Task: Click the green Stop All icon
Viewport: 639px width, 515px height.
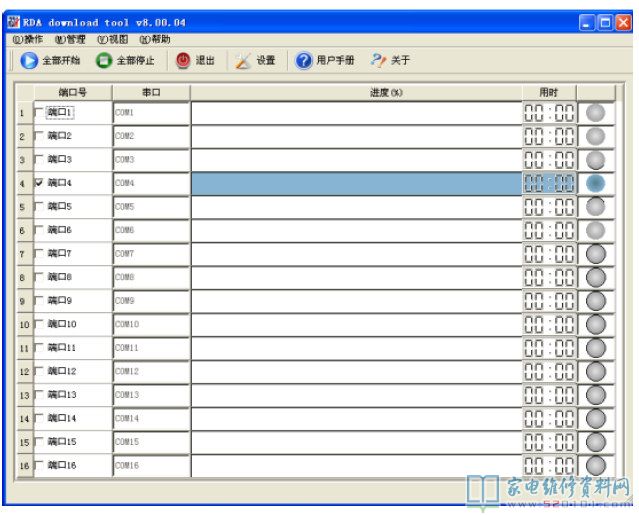Action: (104, 61)
